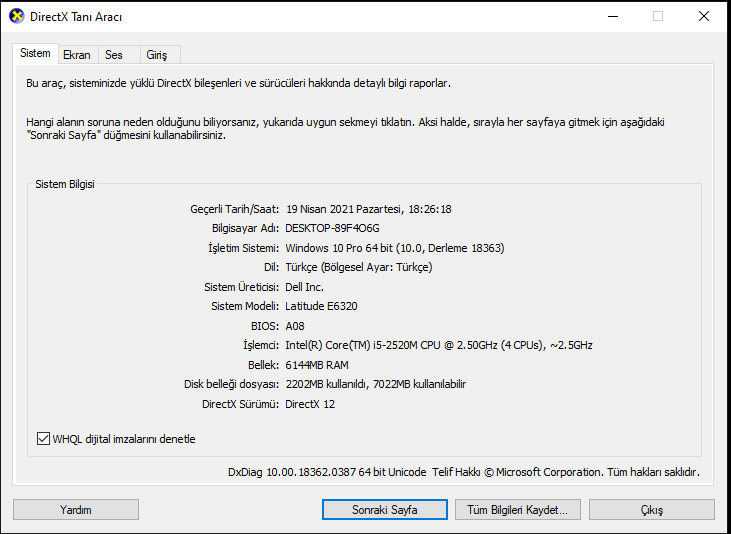Minimize the DirectX Tanı Aracı window

click(613, 16)
